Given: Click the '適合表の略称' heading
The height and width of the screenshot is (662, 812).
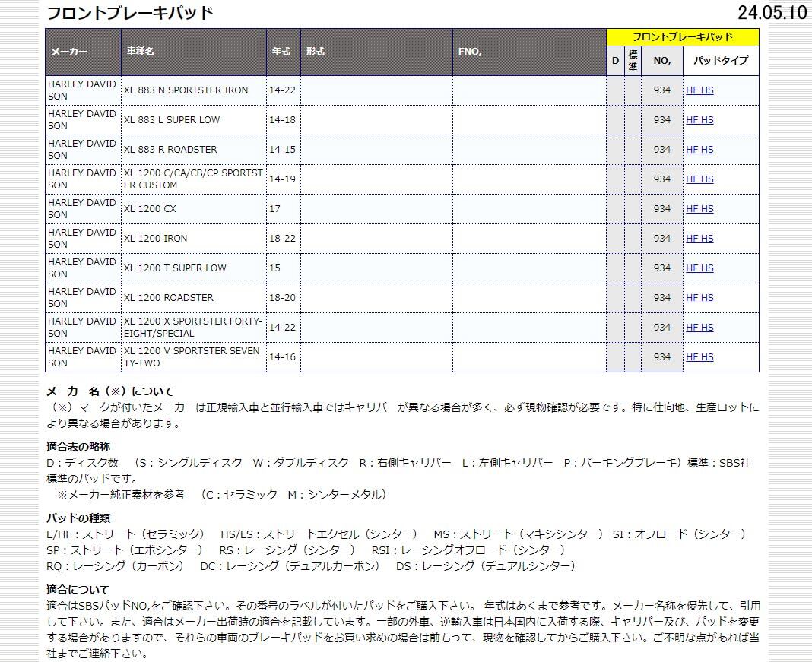Looking at the screenshot, I should (78, 447).
